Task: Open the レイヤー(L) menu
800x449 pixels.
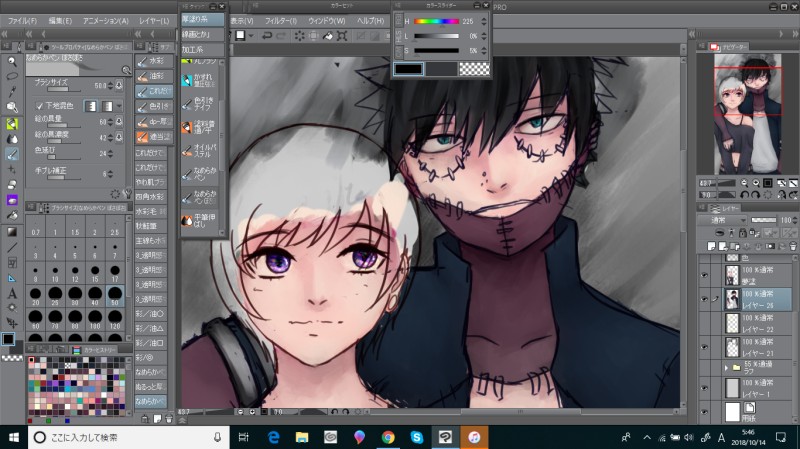Action: (154, 21)
